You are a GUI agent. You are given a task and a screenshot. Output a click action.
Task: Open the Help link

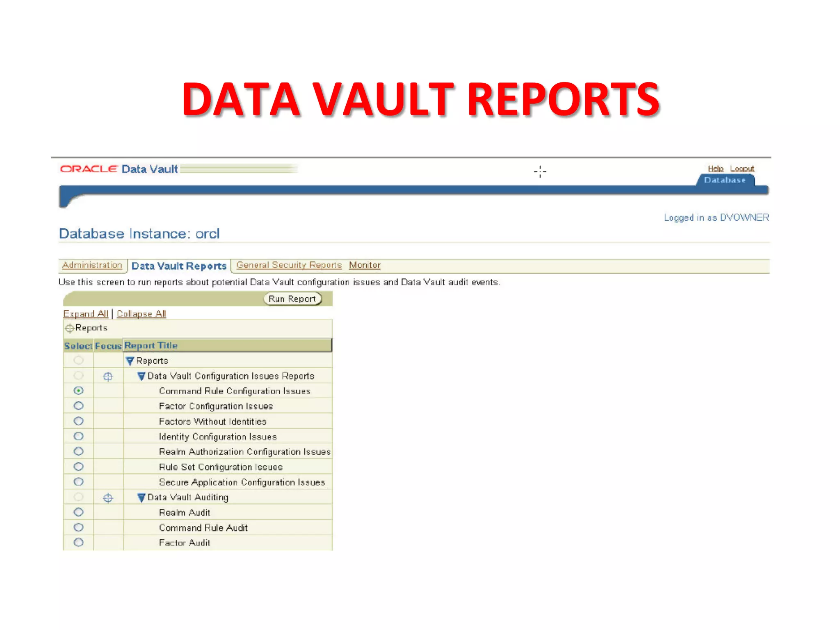[x=715, y=169]
